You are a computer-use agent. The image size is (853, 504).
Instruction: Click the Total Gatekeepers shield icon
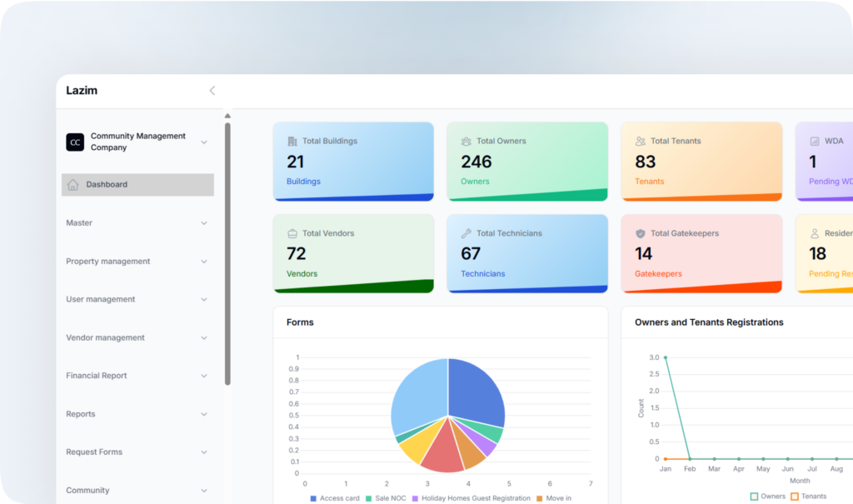coord(641,234)
